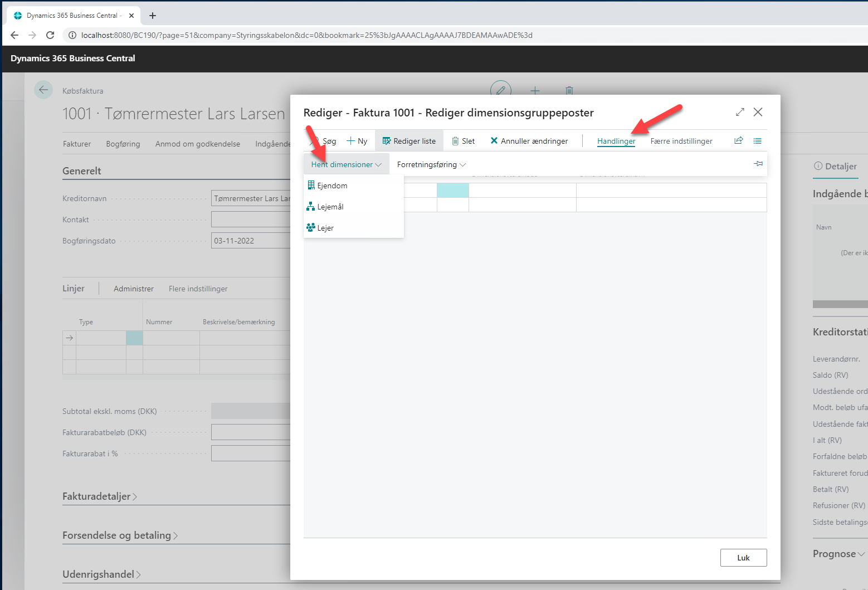Click the browser address bar URL
Screen dimensions: 868x590
point(307,35)
